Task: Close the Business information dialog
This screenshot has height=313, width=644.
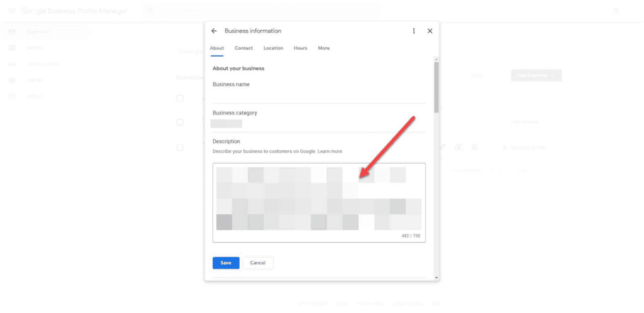Action: click(430, 31)
